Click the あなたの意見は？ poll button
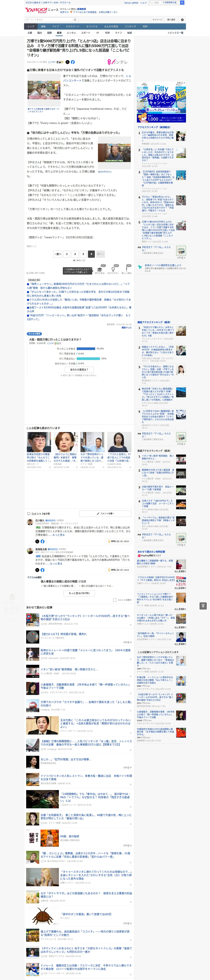Screen dimensions: 210x980 coord(79,369)
